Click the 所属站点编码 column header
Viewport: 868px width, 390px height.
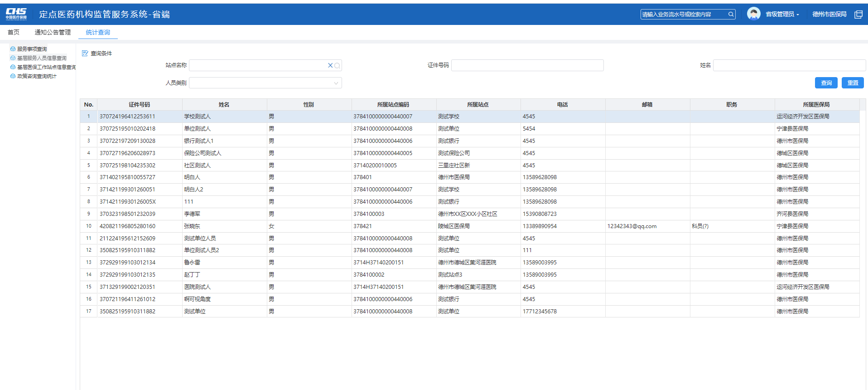[393, 105]
